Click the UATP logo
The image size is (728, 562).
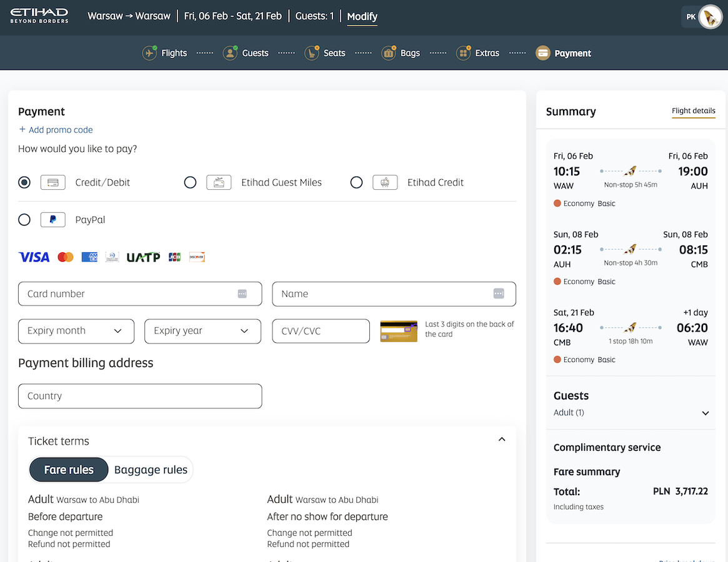click(143, 257)
